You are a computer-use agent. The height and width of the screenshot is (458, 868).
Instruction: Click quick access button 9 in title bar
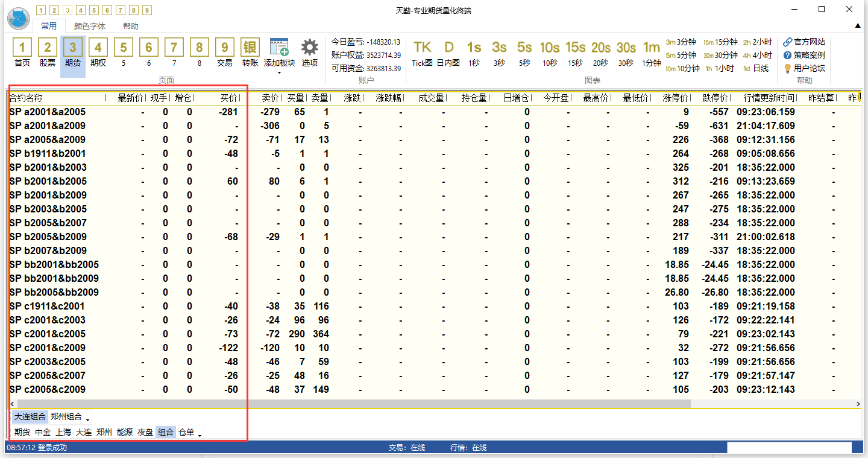[147, 10]
